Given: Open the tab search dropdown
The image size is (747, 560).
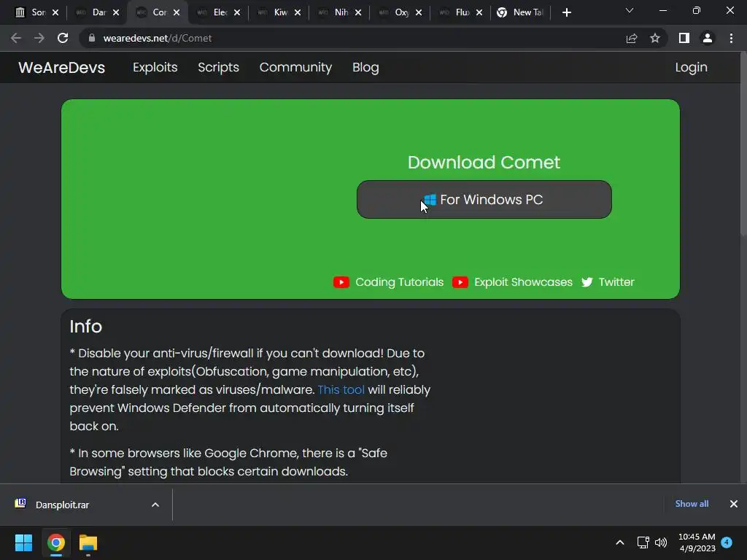Looking at the screenshot, I should coord(630,10).
